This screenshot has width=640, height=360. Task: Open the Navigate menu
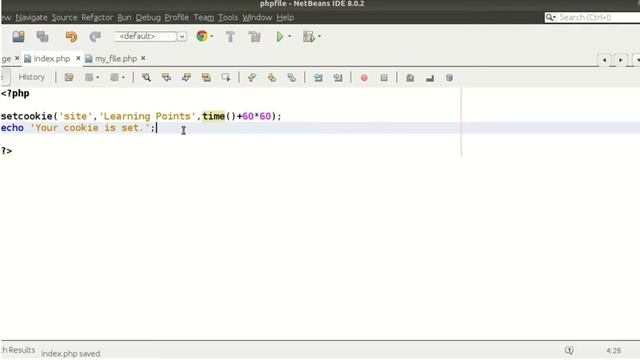(31, 18)
